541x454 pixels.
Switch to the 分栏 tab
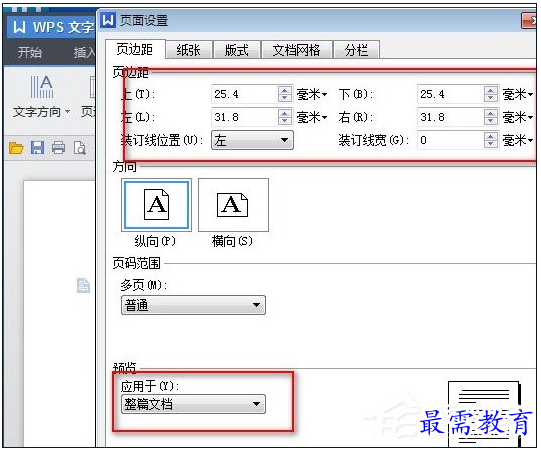pyautogui.click(x=356, y=50)
